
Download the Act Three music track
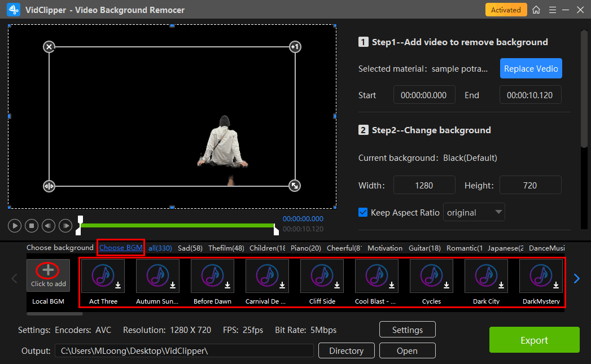point(118,286)
